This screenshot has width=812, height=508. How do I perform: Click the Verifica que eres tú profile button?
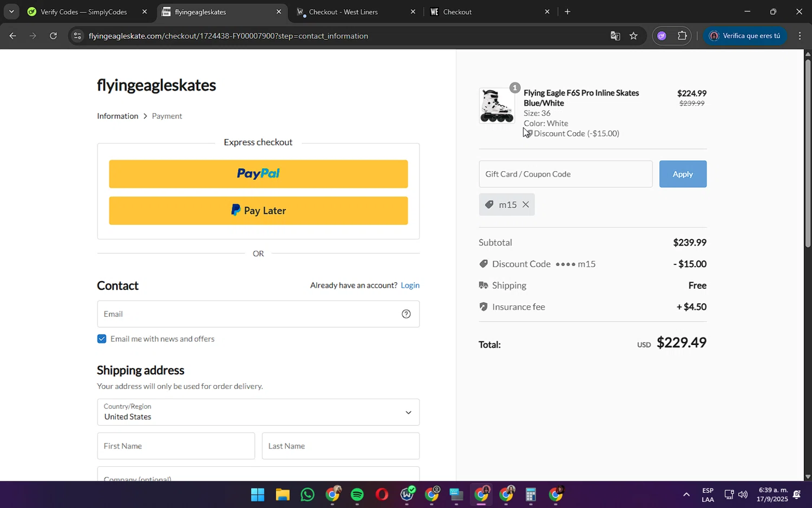(745, 36)
